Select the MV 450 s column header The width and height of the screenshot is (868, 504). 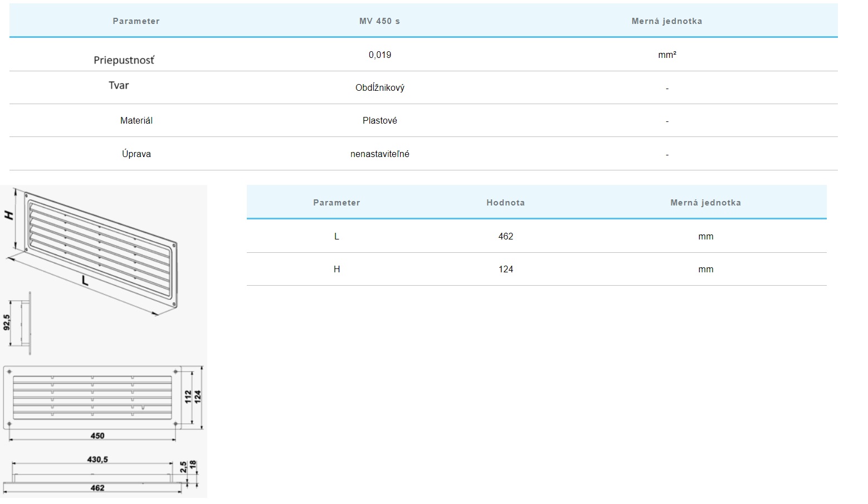(x=379, y=21)
